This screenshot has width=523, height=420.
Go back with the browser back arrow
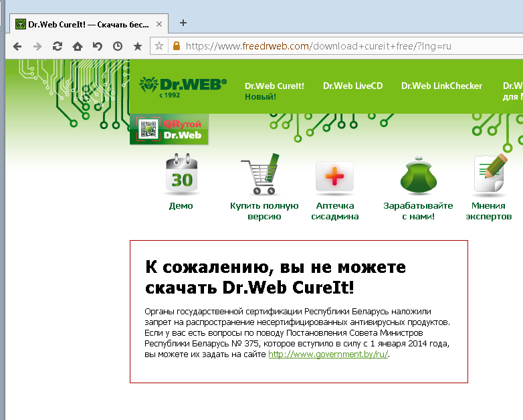(17, 46)
